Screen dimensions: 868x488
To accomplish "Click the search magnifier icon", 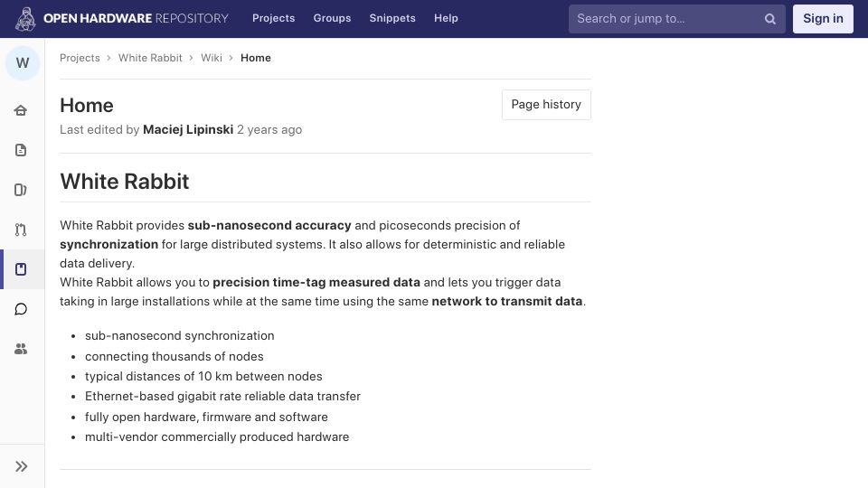I will coord(770,19).
